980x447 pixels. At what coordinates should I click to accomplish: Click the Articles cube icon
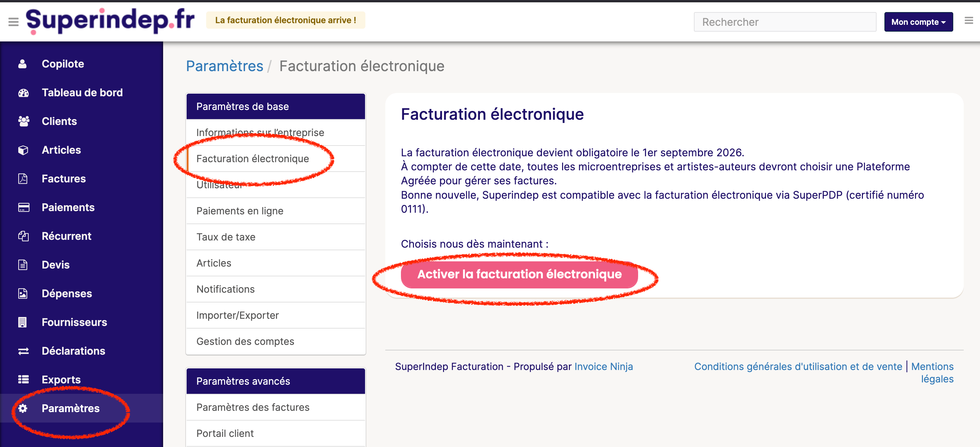click(23, 150)
